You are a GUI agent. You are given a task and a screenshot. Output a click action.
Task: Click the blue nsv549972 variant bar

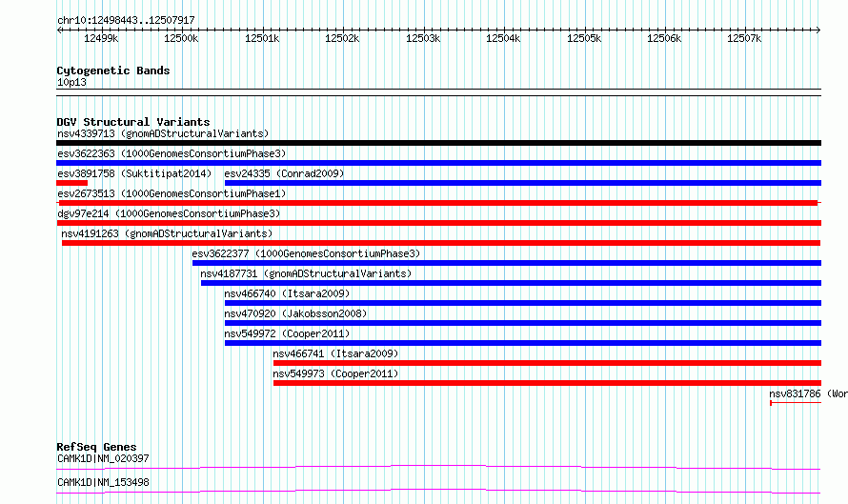[523, 343]
